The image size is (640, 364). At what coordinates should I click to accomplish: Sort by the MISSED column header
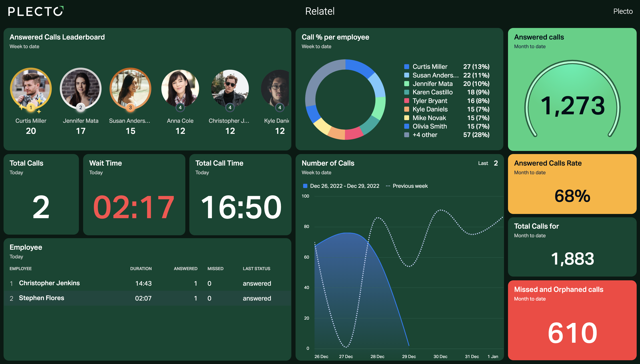click(x=215, y=269)
